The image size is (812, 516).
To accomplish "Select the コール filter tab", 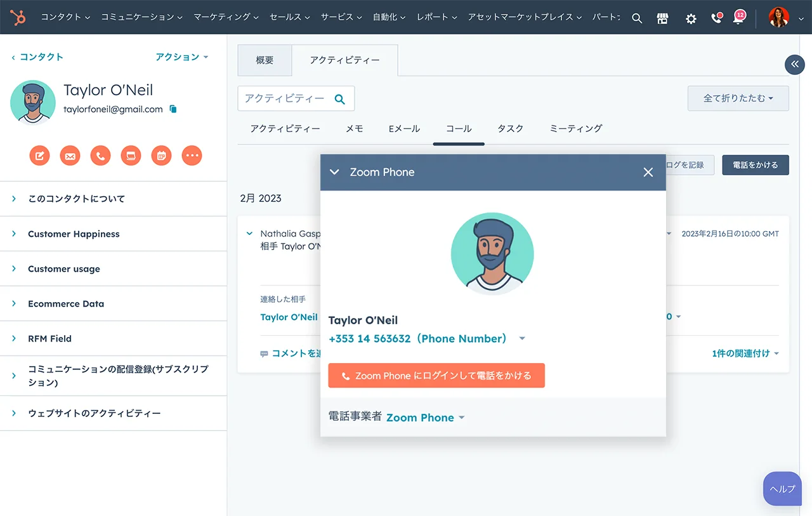I will 459,129.
